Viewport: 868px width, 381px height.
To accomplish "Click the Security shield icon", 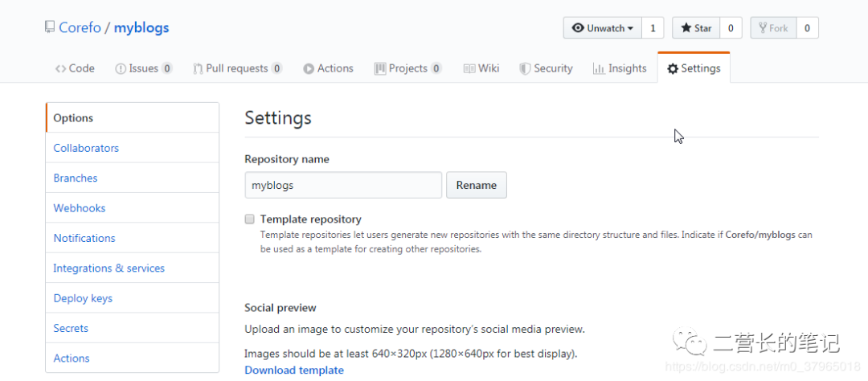I will (x=525, y=68).
